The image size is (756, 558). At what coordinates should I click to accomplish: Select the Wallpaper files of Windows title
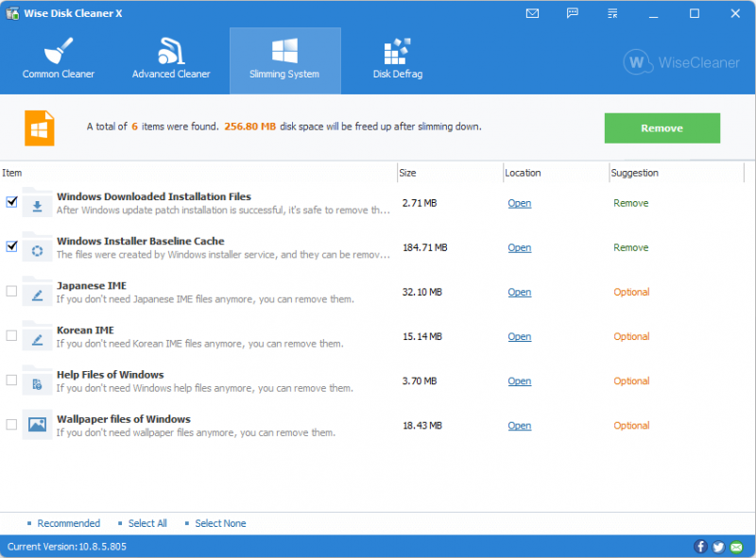pyautogui.click(x=124, y=419)
